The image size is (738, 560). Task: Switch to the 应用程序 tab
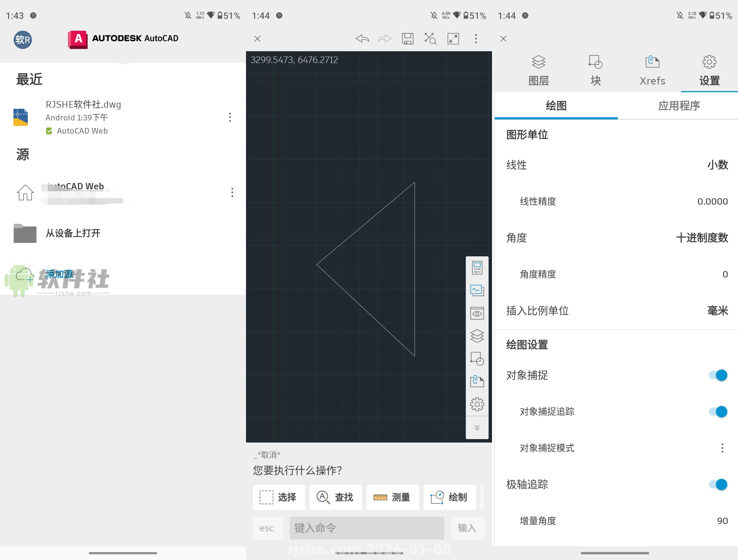[x=679, y=106]
